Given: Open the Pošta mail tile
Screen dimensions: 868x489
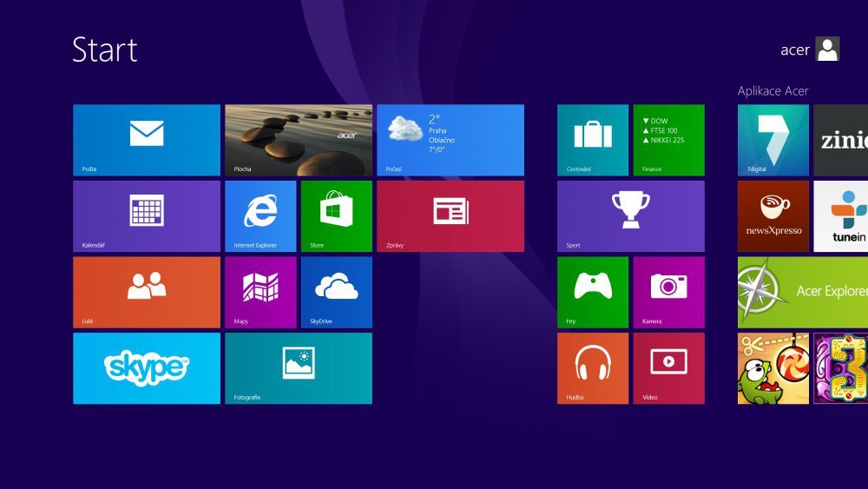Looking at the screenshot, I should tap(146, 140).
